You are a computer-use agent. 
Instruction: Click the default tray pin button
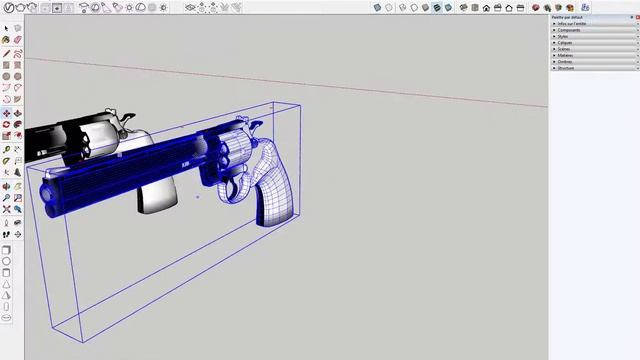click(632, 17)
